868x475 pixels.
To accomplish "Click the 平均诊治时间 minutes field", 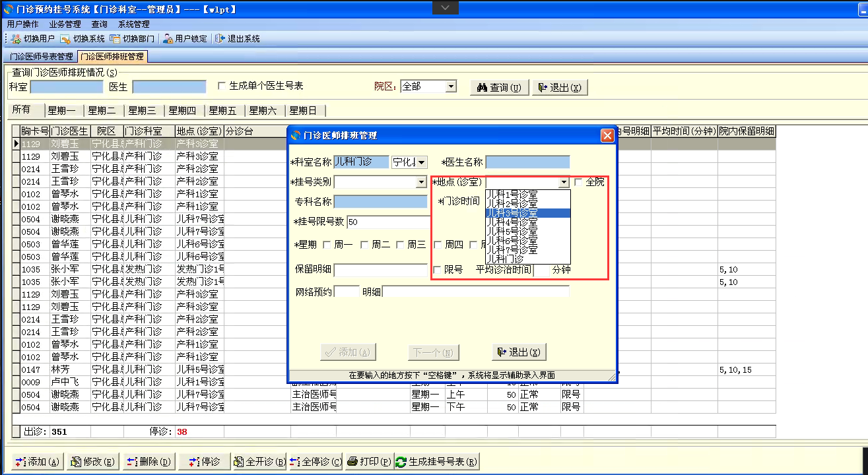I will pos(542,269).
